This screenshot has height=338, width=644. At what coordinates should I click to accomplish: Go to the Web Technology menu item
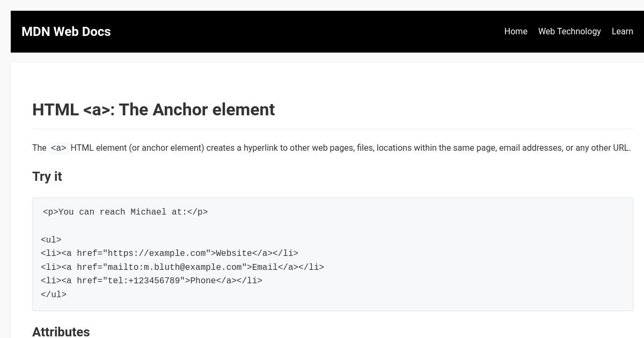click(569, 32)
